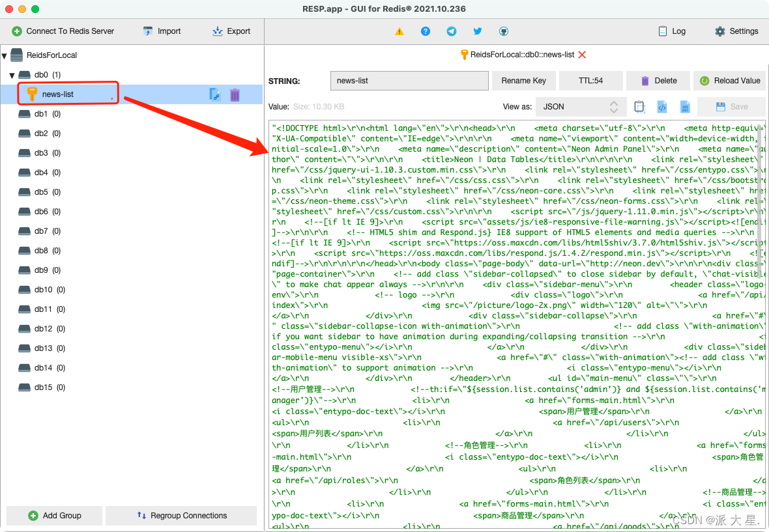Open the Telegram icon link
This screenshot has width=769, height=532.
(x=452, y=31)
